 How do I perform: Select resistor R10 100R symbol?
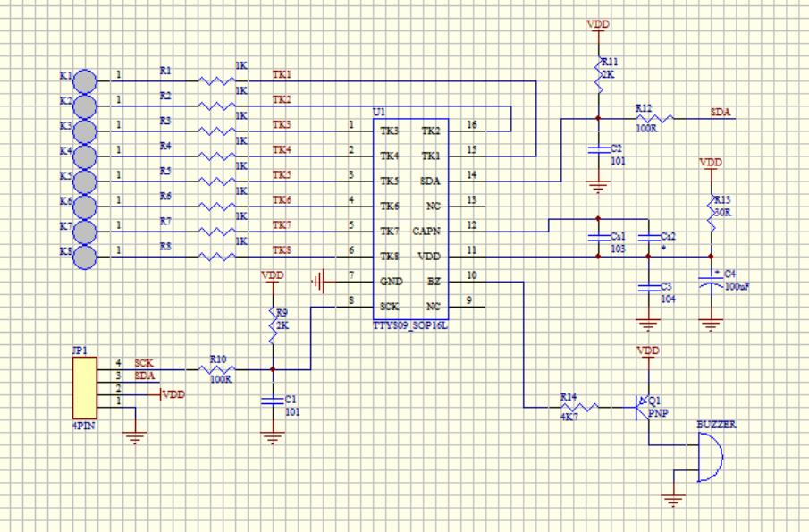point(217,369)
